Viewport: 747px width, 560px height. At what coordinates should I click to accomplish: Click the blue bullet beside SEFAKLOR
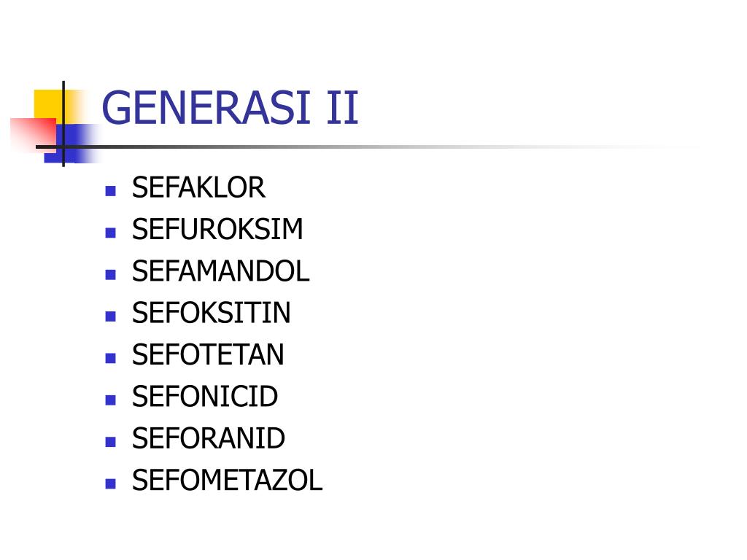click(x=111, y=191)
